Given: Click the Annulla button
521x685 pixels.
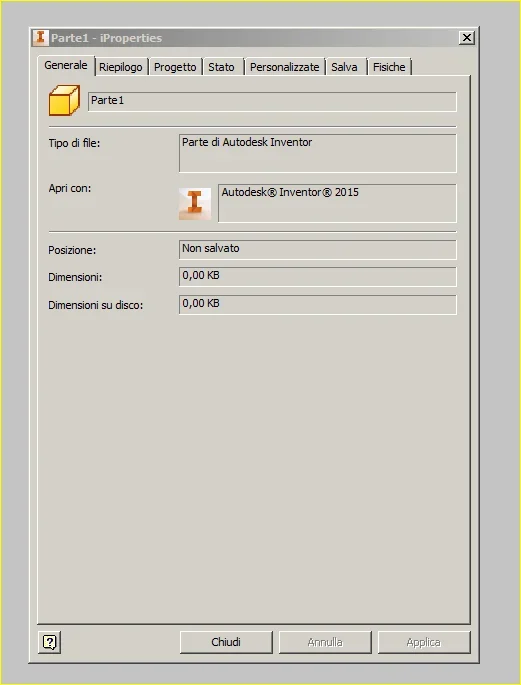Looking at the screenshot, I should coord(325,642).
